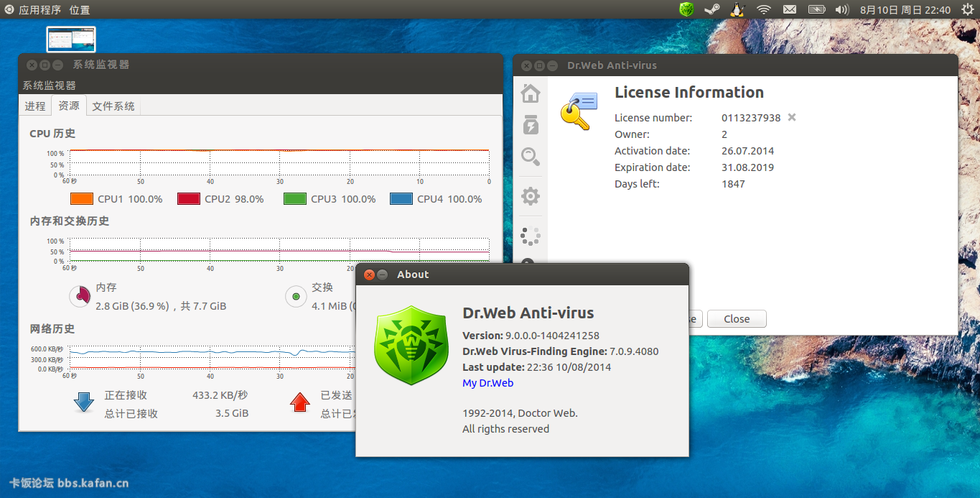Open the 应用程序 menu
This screenshot has width=980, height=498.
click(39, 10)
